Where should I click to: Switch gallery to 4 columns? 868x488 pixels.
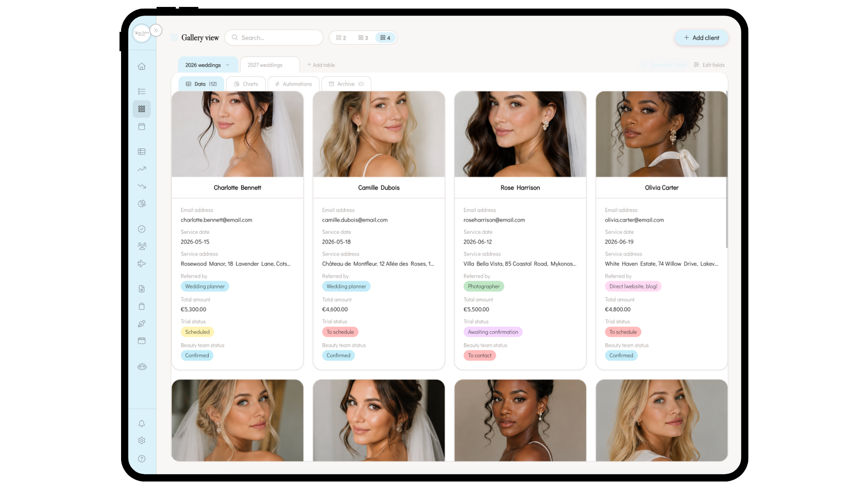point(385,38)
